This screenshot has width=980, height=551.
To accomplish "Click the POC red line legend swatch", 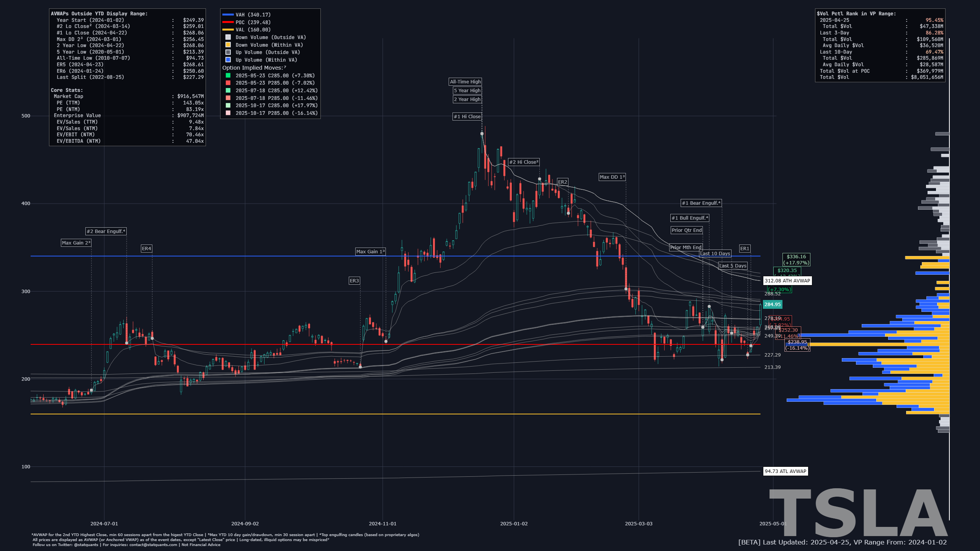I will 228,22.
